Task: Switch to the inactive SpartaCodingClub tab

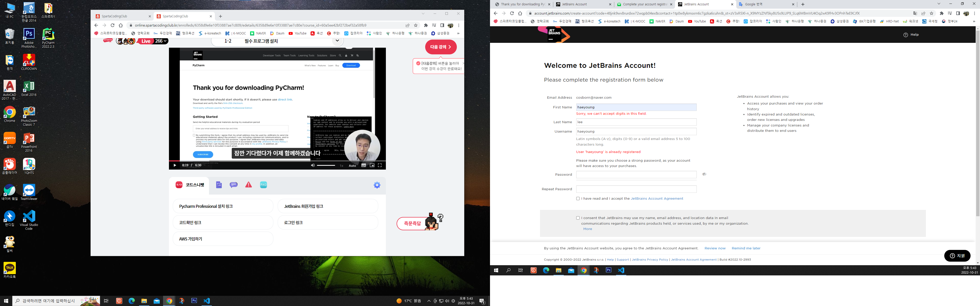Action: [x=122, y=16]
